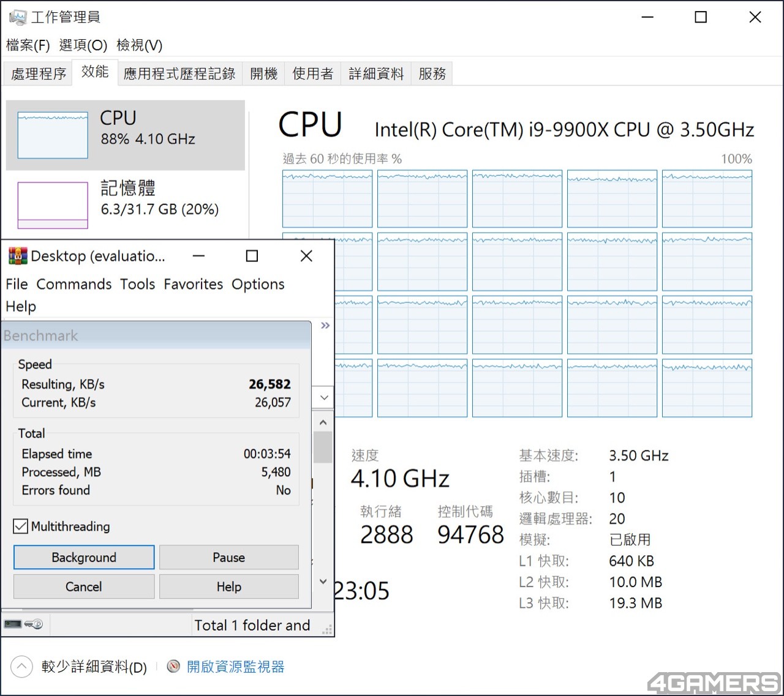Click the top-right logical processor graph
784x696 pixels.
707,199
